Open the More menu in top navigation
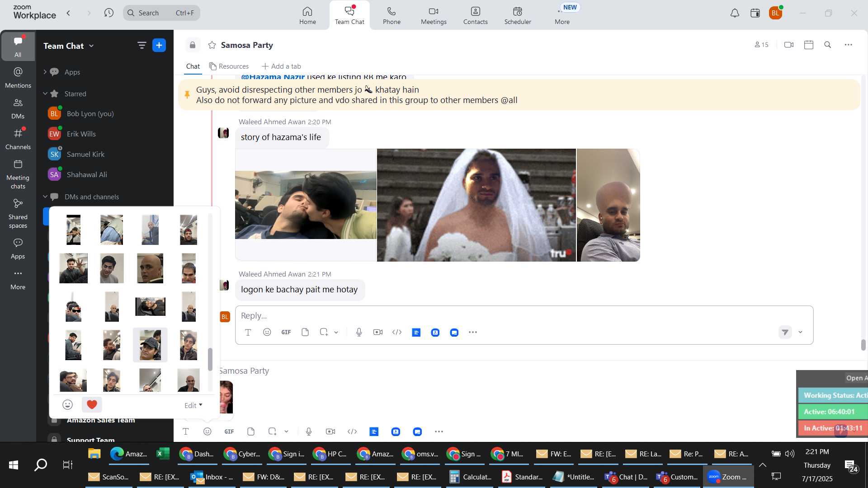The width and height of the screenshot is (868, 488). pos(562,15)
